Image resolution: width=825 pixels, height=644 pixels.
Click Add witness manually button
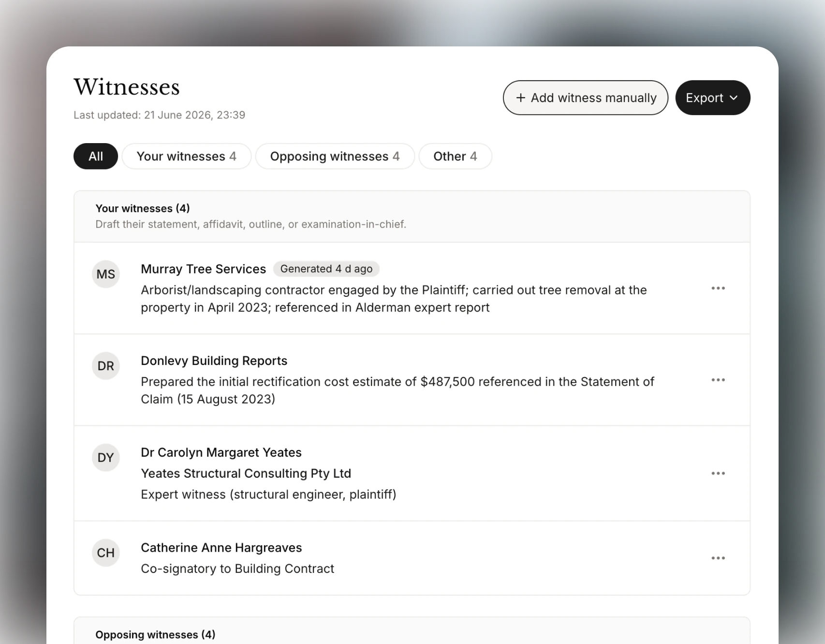click(x=586, y=98)
